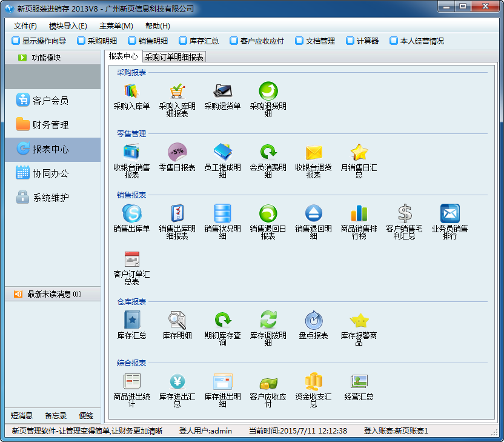
Task: Switch to the 报表中心 tab
Action: click(123, 56)
